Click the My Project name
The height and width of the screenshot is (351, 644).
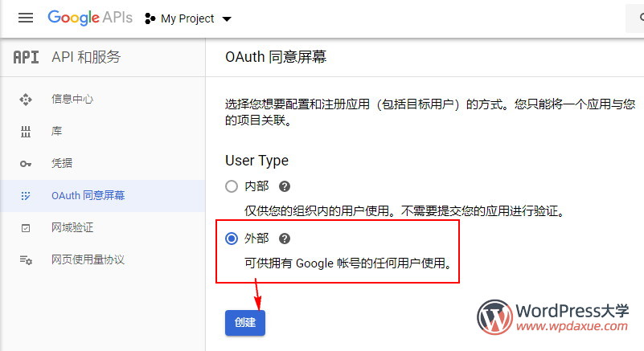click(187, 18)
